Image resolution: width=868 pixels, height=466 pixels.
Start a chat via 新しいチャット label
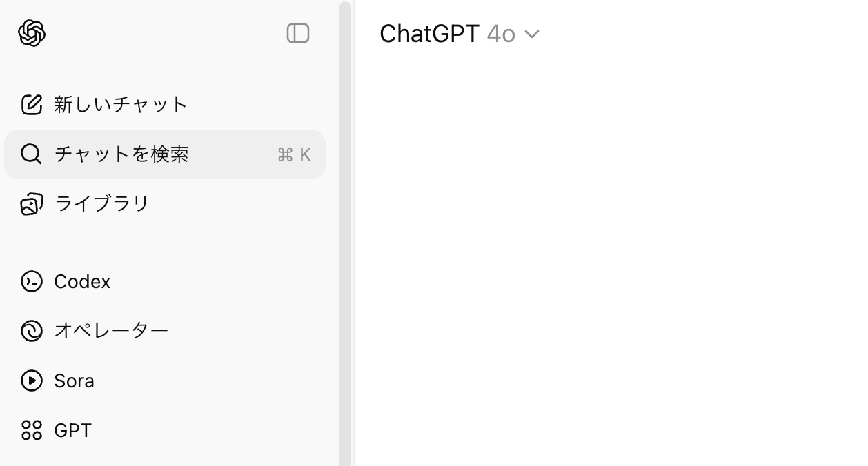pos(121,105)
